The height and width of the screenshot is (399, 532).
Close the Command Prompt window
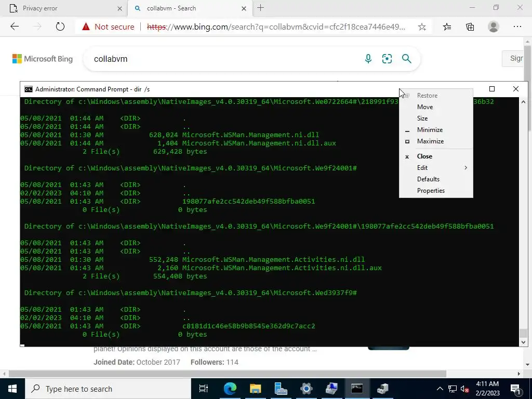(516, 89)
